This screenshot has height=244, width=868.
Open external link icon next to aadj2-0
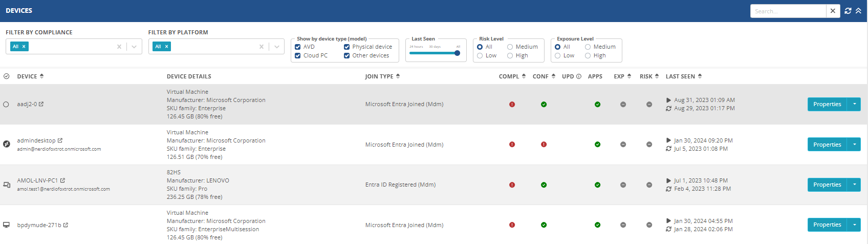pos(41,104)
